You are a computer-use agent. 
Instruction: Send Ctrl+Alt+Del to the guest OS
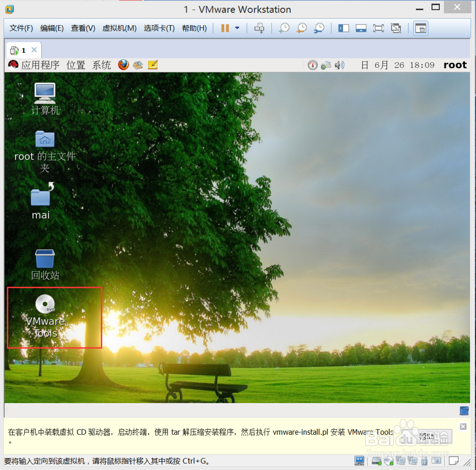[259, 28]
